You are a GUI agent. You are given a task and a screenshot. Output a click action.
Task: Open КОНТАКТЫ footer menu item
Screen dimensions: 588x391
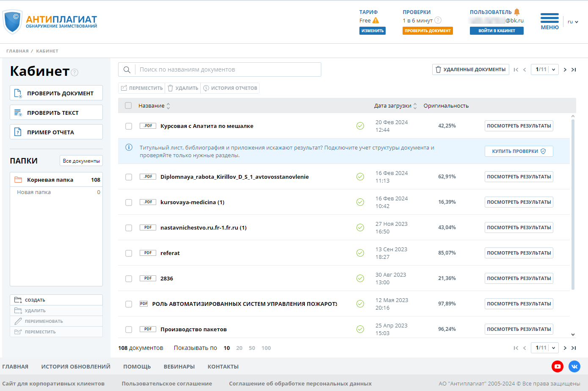coord(223,366)
